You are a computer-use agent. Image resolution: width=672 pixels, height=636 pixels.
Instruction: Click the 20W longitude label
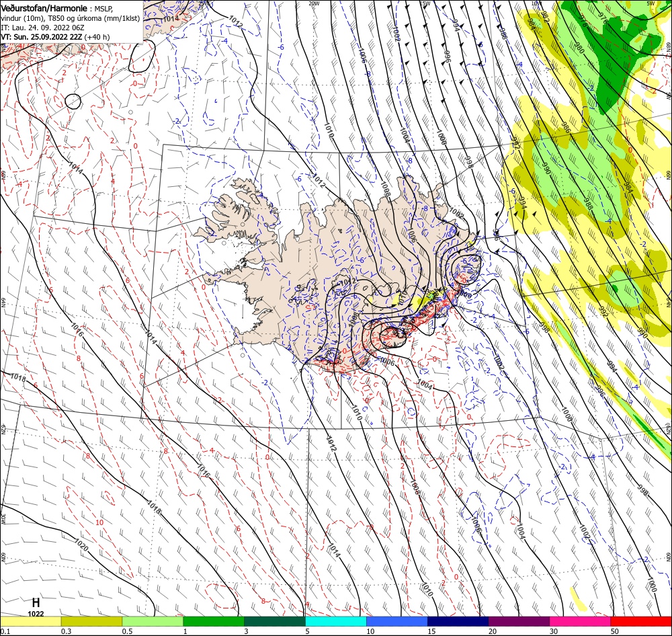tap(314, 3)
